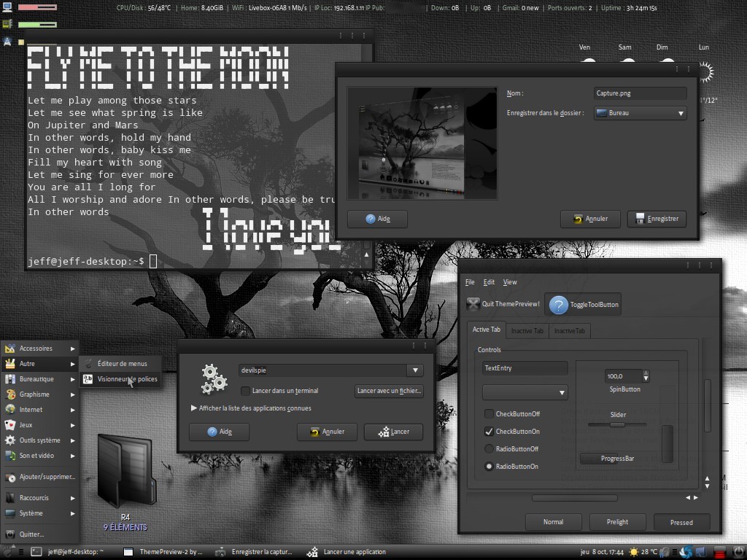Expand the Jeux submenu arrow

pos(72,425)
